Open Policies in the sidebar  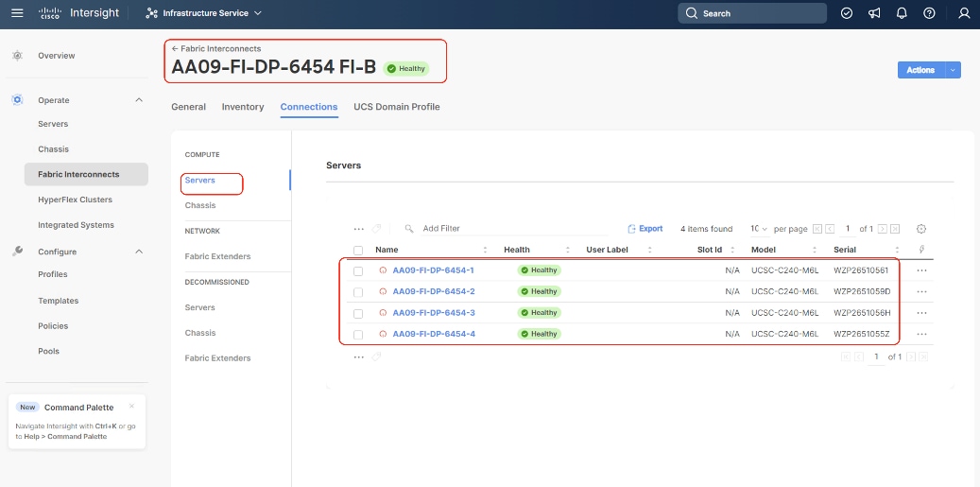[53, 325]
